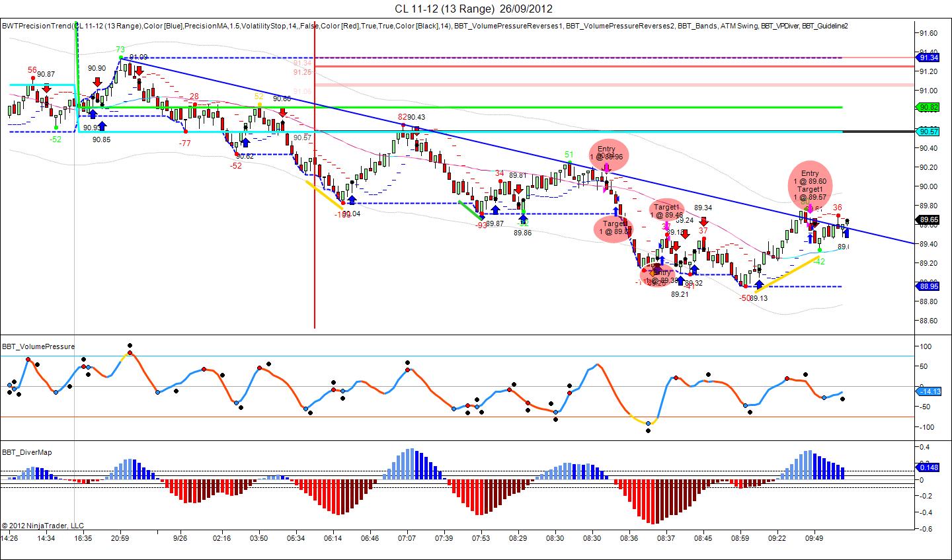Select the green 73 swing high label

[120, 49]
